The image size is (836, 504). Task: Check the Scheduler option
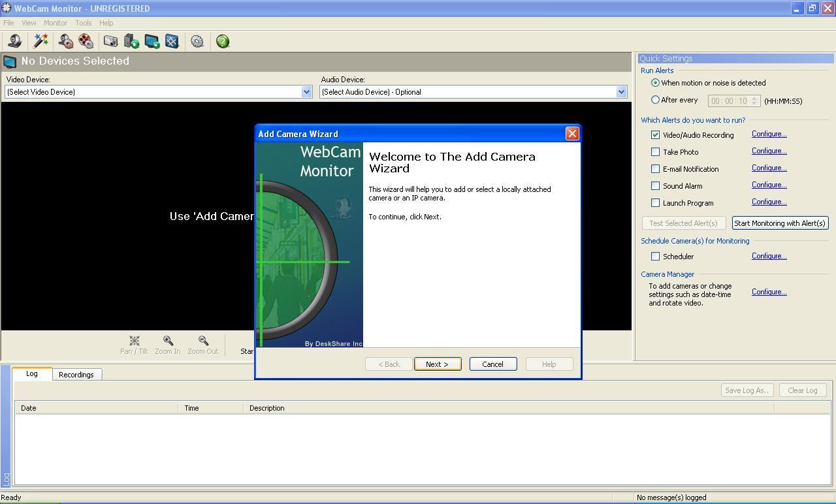coord(656,256)
